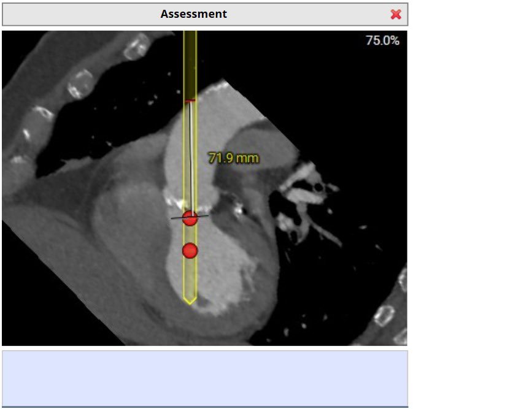532x409 pixels.
Task: Click the 75.0% phase label
Action: tap(382, 40)
